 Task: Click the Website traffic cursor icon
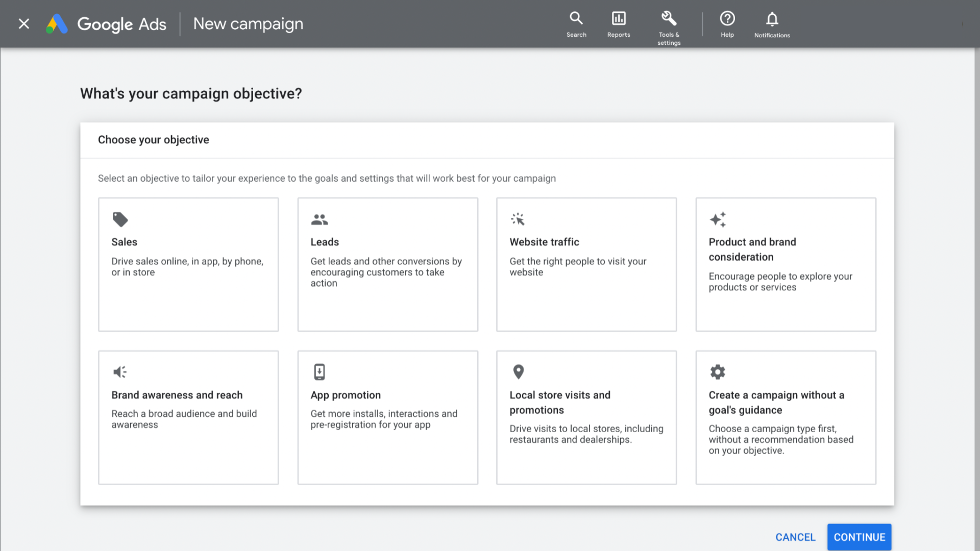click(518, 219)
